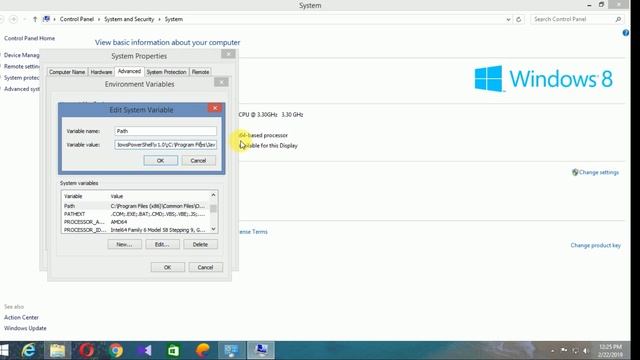Open Advanced system settings link
640x360 pixels.
22,89
